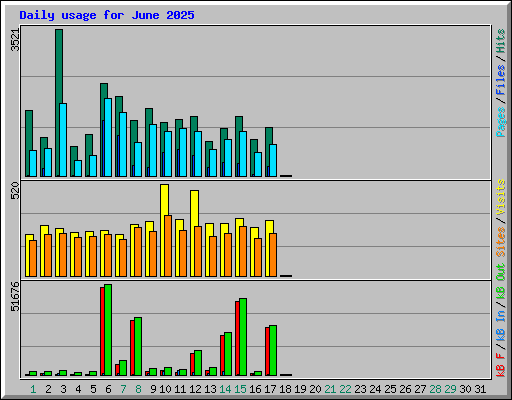Click the 'Pages' legend label
This screenshot has width=512, height=400.
coord(501,122)
